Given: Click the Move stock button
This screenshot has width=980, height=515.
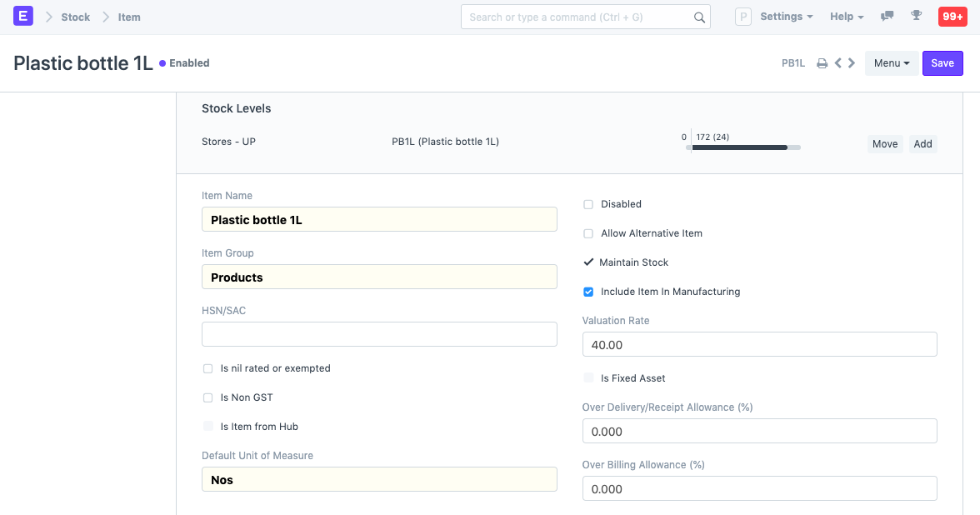Looking at the screenshot, I should click(884, 144).
